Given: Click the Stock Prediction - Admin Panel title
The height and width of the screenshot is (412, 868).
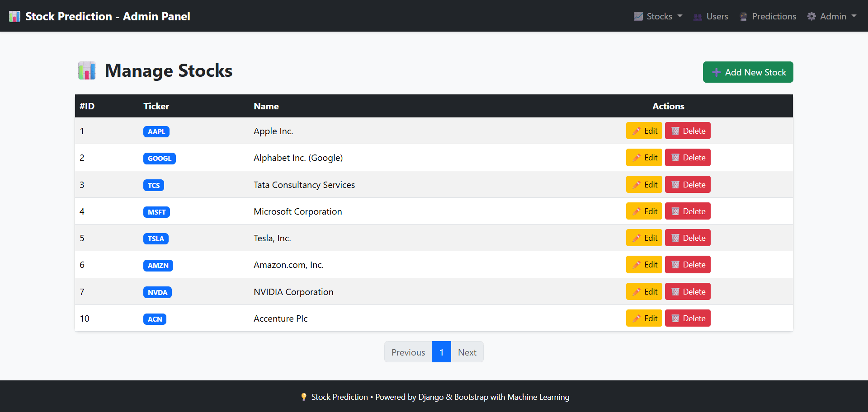Looking at the screenshot, I should click(108, 17).
